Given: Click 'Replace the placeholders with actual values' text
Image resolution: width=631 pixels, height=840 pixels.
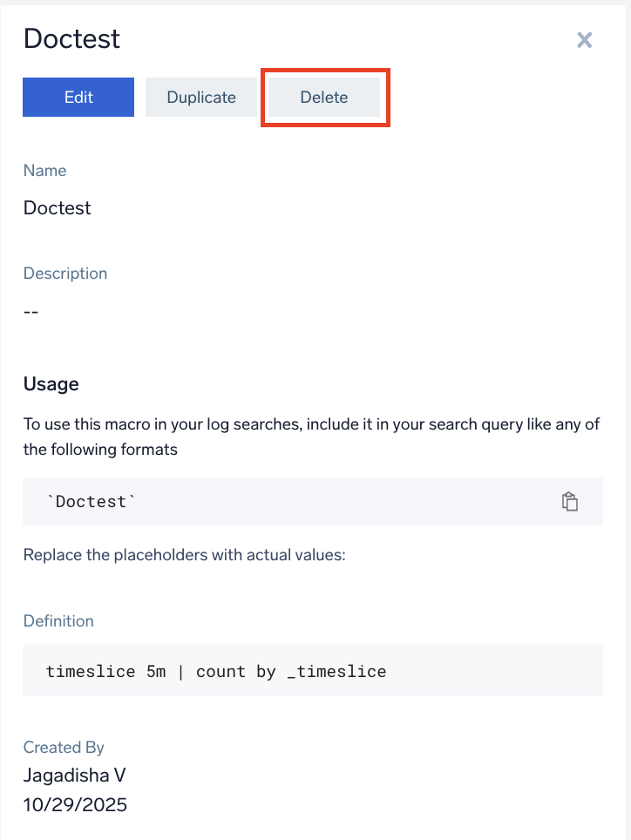Looking at the screenshot, I should (184, 554).
